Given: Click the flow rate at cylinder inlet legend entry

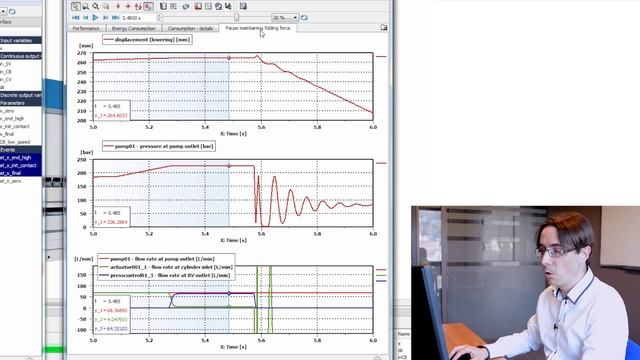Looking at the screenshot, I should (166, 267).
